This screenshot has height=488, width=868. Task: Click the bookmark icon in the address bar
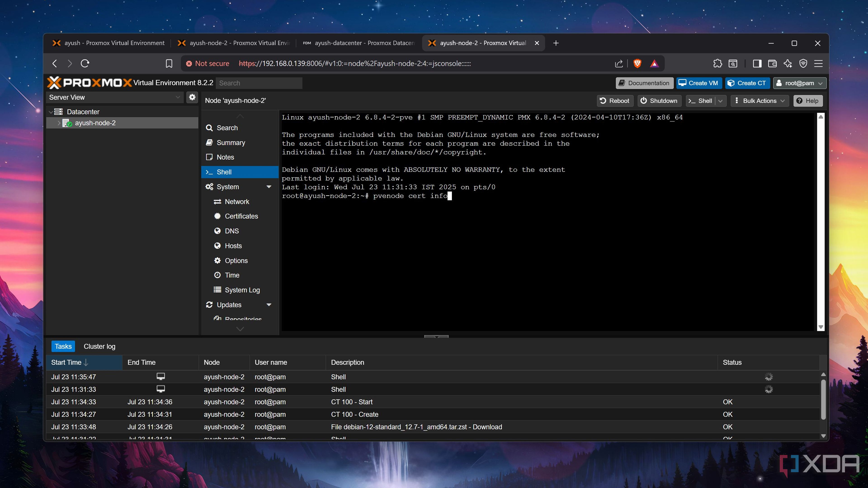click(x=169, y=63)
